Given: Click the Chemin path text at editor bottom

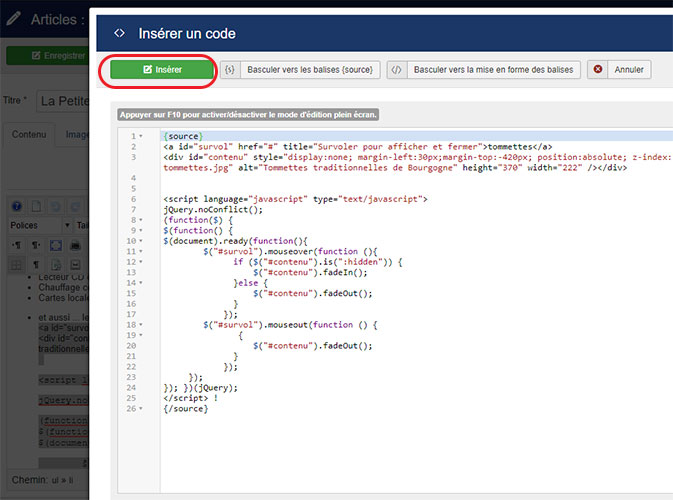Looking at the screenshot, I should [x=42, y=480].
